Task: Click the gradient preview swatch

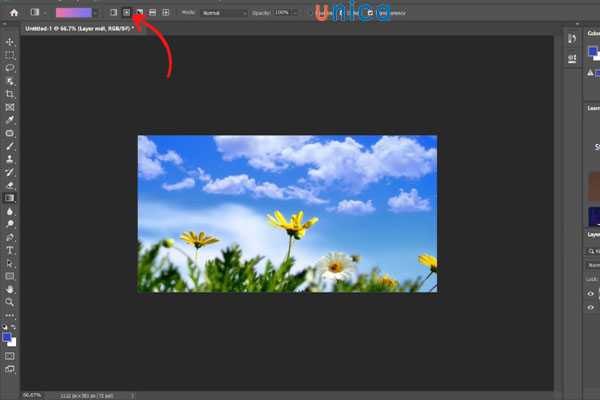Action: point(73,12)
